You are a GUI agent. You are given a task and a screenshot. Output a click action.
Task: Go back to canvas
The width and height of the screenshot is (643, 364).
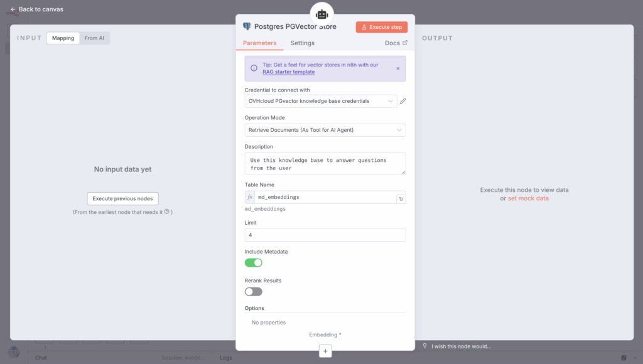point(36,9)
